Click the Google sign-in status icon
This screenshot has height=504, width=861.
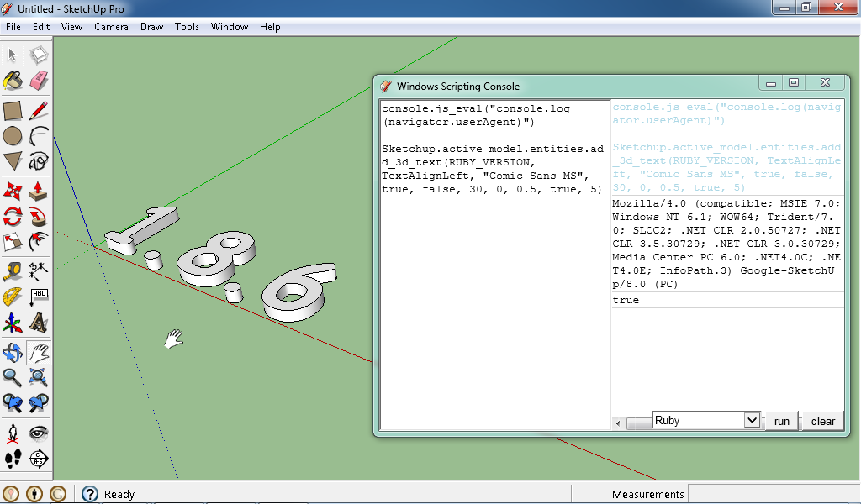coord(58,494)
